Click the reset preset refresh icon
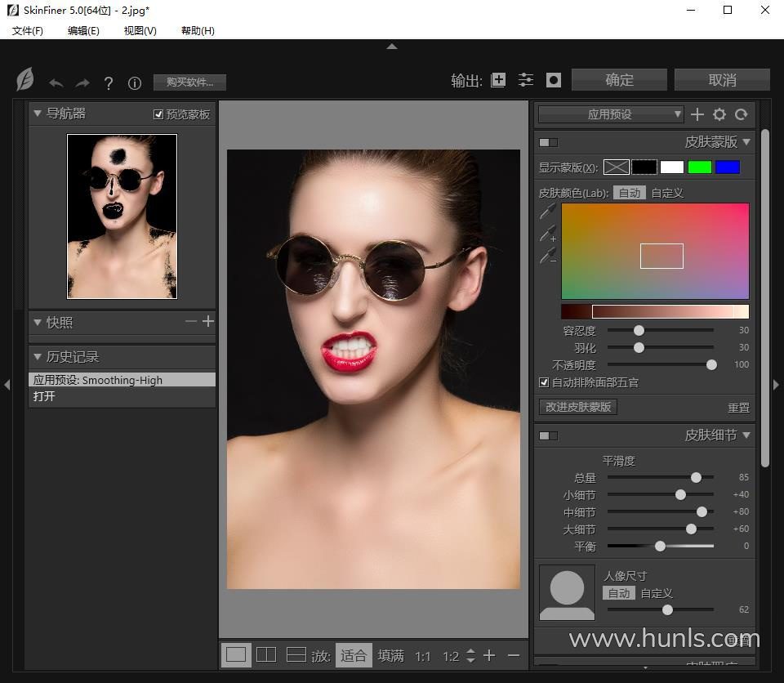The height and width of the screenshot is (683, 784). click(x=742, y=114)
